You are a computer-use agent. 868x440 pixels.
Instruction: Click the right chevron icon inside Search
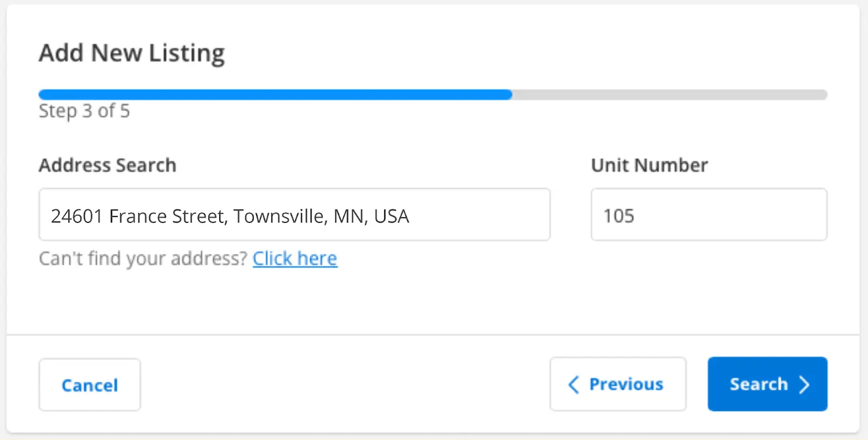pyautogui.click(x=804, y=384)
